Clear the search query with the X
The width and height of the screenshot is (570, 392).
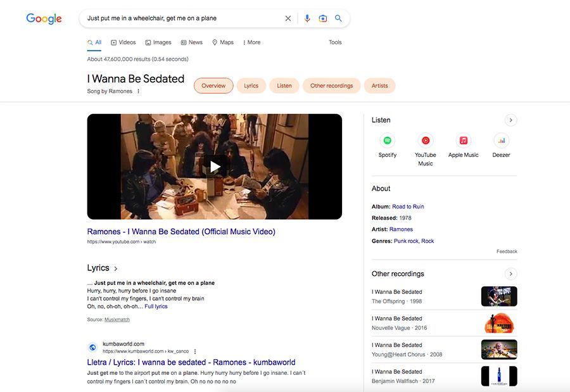pos(288,18)
